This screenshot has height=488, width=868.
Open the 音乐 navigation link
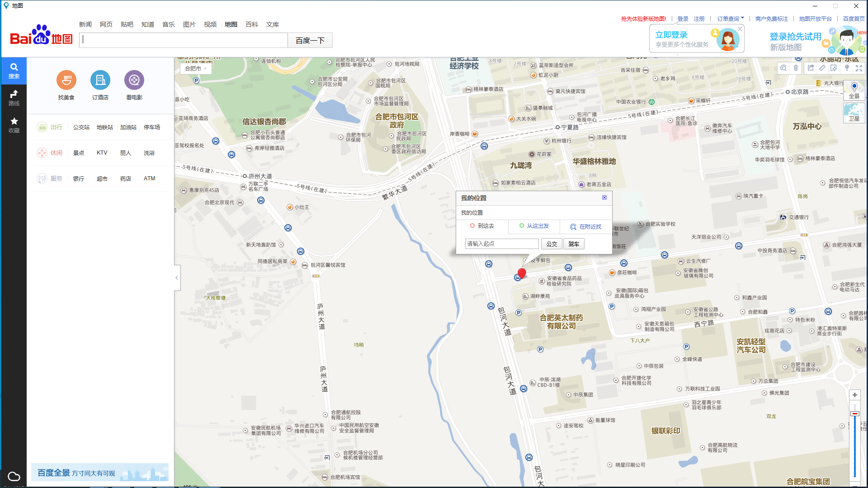[169, 24]
